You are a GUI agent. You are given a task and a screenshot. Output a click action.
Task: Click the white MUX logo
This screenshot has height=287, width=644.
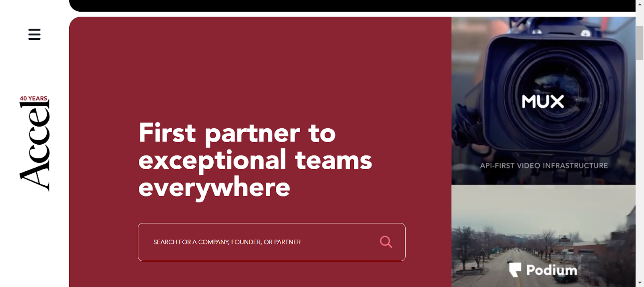point(543,101)
